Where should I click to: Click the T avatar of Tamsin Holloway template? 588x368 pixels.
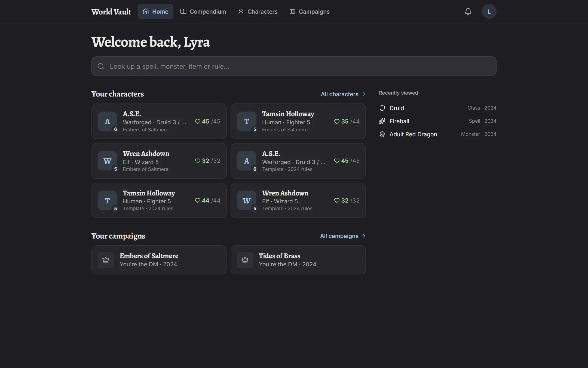(108, 200)
